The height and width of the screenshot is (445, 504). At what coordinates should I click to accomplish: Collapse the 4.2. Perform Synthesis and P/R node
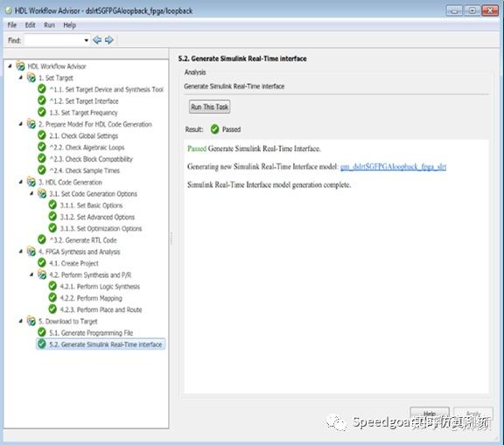[x=31, y=275]
